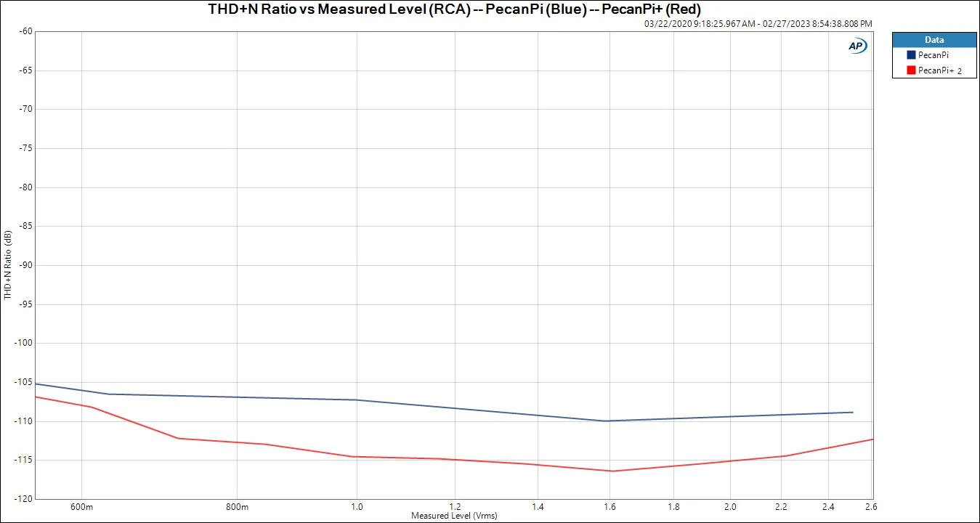
Task: Click the THD+N Ratio (dB) axis label
Action: tap(7, 265)
